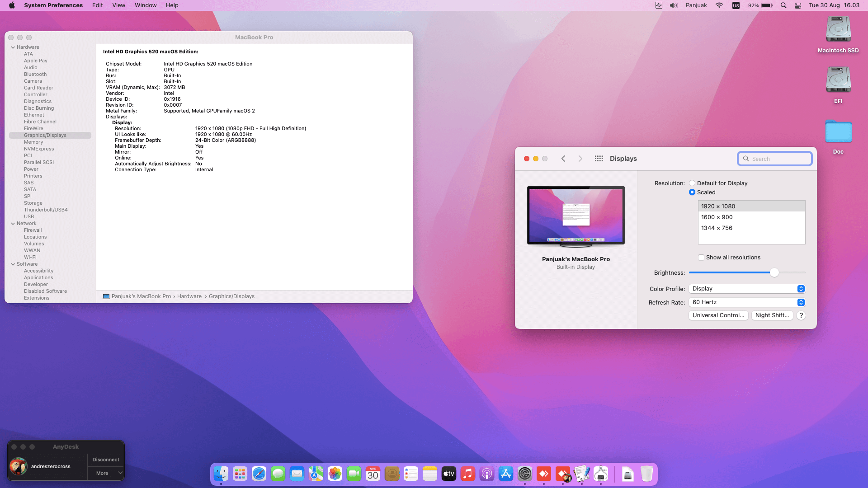868x488 pixels.
Task: Open Control Center in the menu bar
Action: (798, 5)
